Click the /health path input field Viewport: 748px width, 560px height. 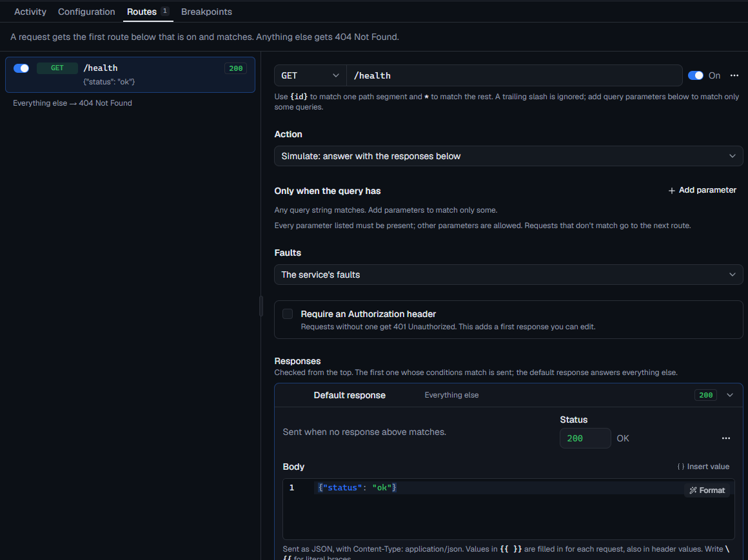(515, 75)
